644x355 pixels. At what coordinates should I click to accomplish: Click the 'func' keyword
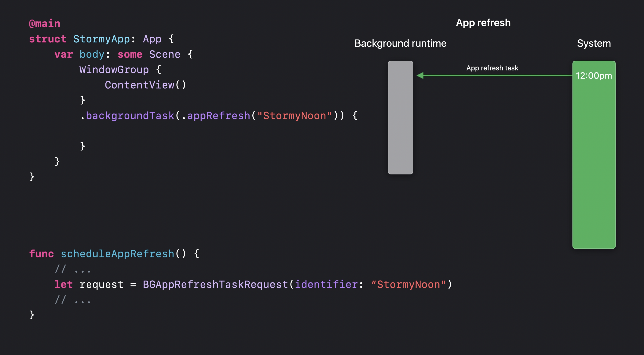pyautogui.click(x=42, y=254)
